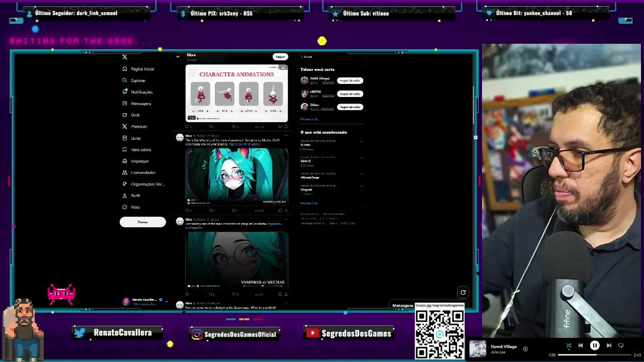Open options for O Inter trending topic
The image size is (644, 362).
361,141
